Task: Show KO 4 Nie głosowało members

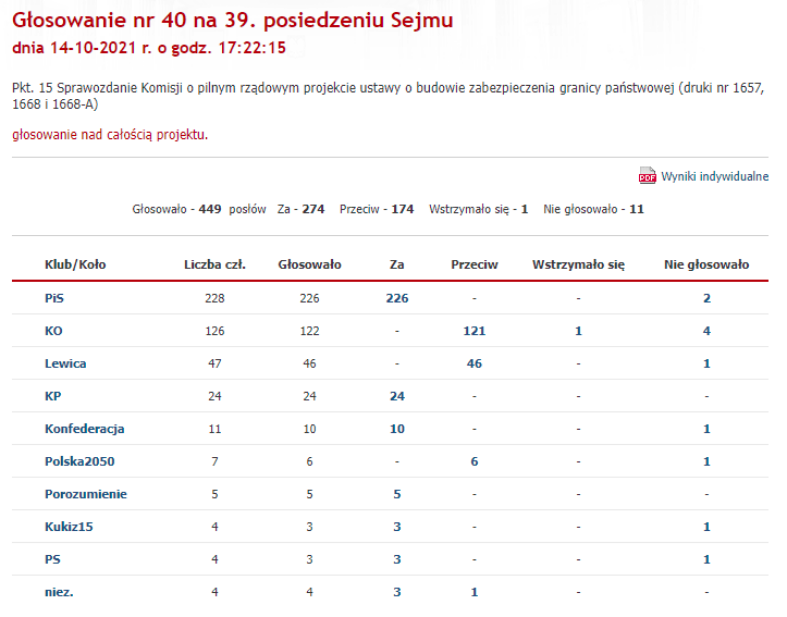Action: click(x=706, y=331)
